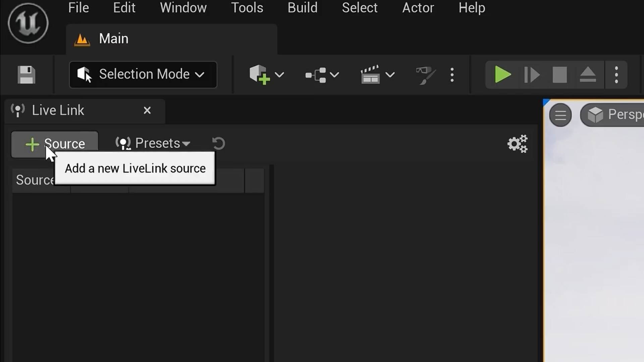
Task: Click the revert arrow icon next to Presets
Action: [218, 143]
